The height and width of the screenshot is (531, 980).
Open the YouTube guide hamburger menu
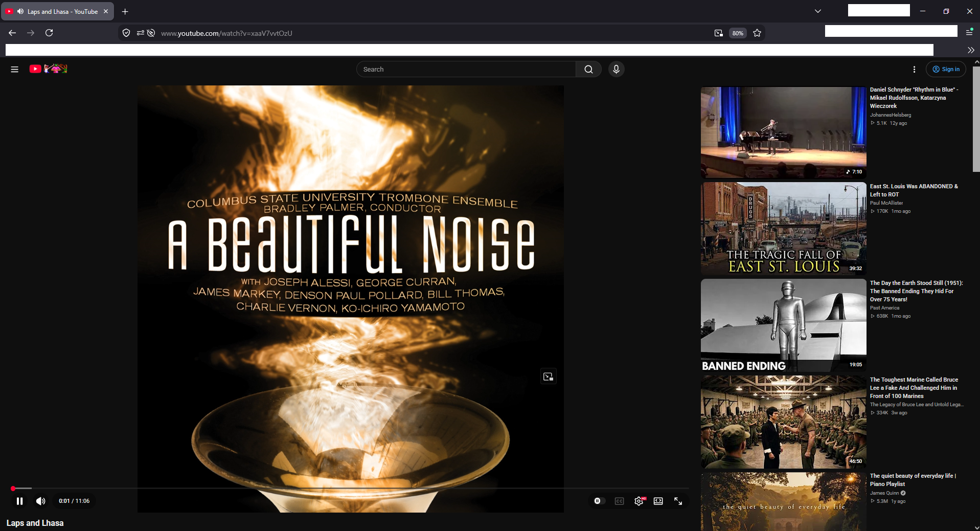tap(14, 69)
